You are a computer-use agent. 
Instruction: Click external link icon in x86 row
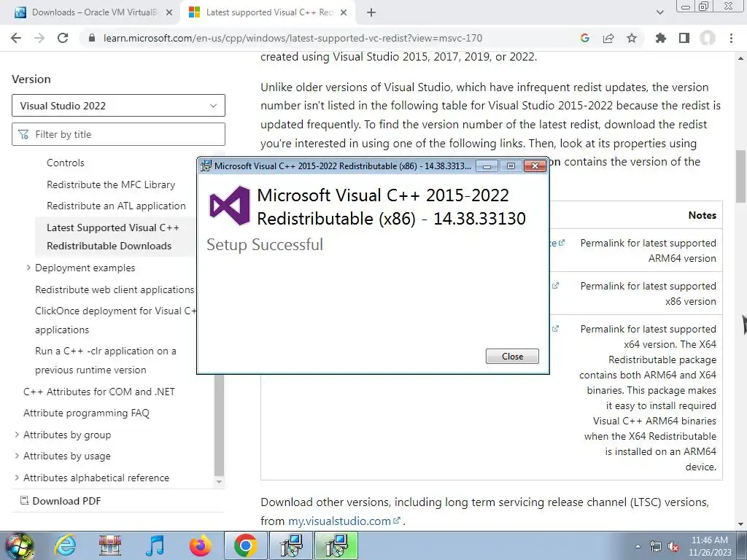pyautogui.click(x=555, y=286)
